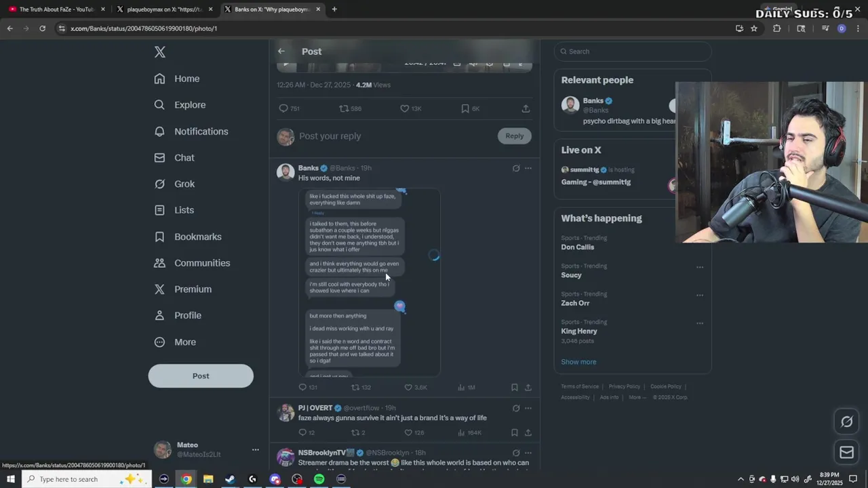Open Grok in the sidebar
Screen dimensions: 868x488
(174, 184)
